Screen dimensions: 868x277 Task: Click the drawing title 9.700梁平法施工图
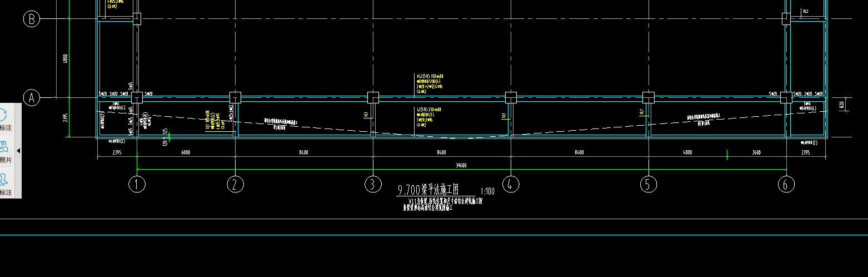point(428,190)
